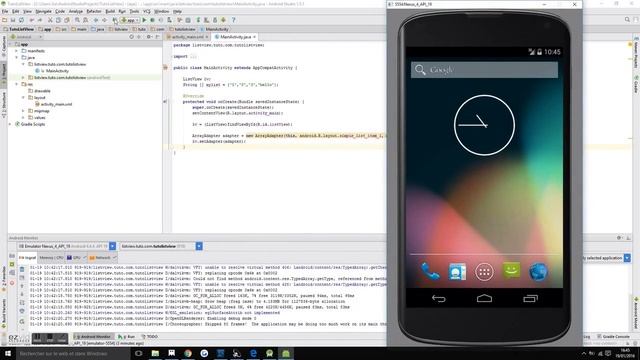This screenshot has width=640, height=360.
Task: Open the process selection dropdown in Android Monitor
Action: point(199,246)
